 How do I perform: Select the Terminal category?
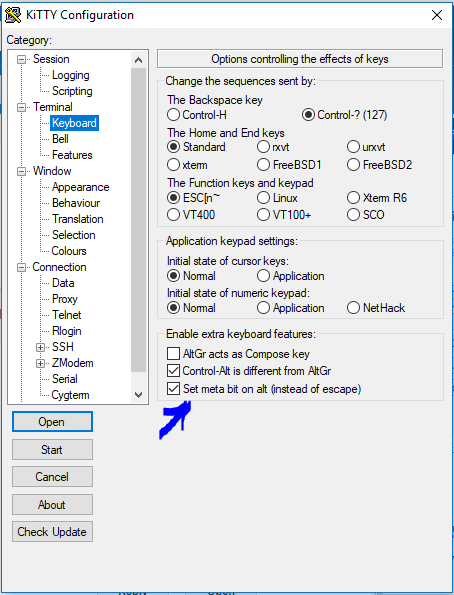point(53,107)
